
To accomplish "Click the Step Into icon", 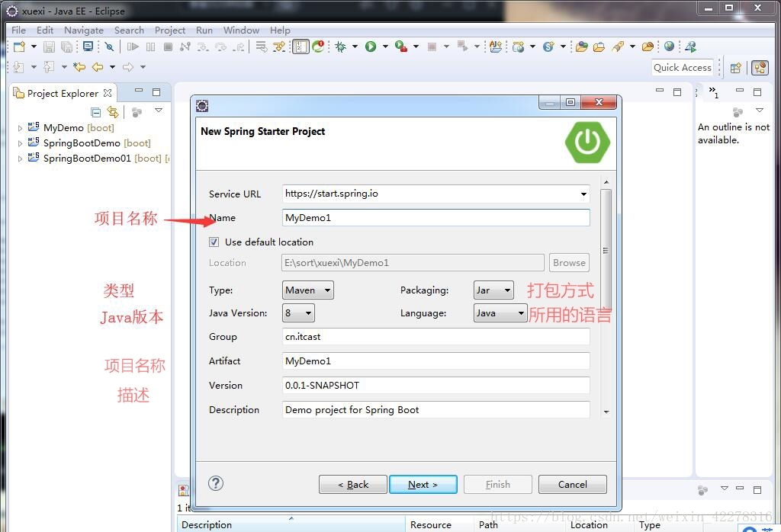I will [203, 46].
